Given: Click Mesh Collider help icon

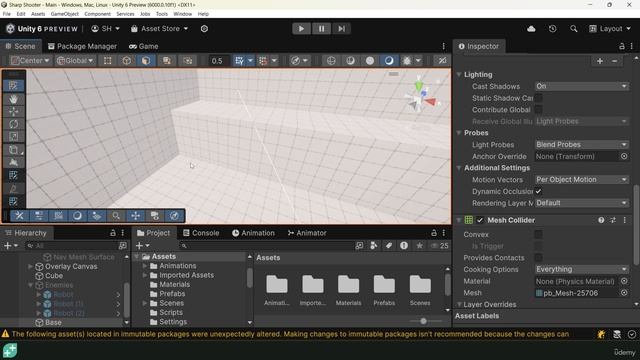Looking at the screenshot, I should 601,220.
